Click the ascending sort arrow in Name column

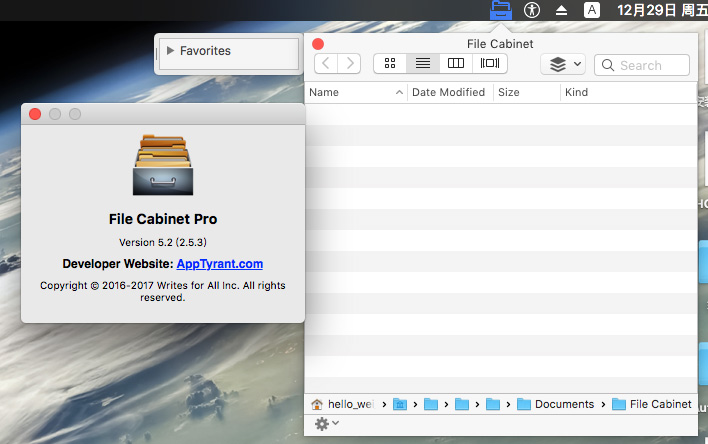click(x=399, y=92)
